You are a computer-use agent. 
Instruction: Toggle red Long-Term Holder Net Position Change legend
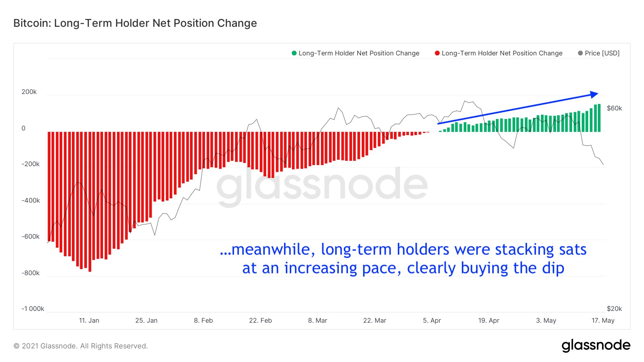click(x=499, y=53)
